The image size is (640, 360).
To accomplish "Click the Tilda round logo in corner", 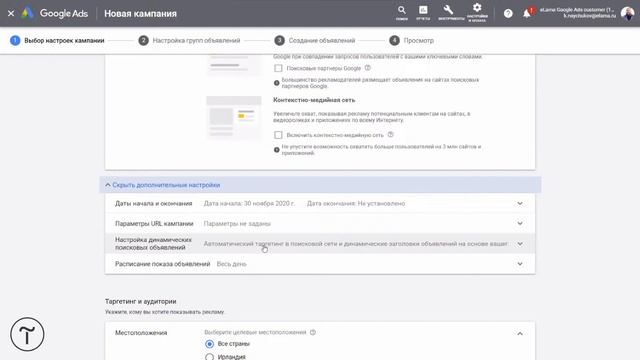I will coord(27,334).
